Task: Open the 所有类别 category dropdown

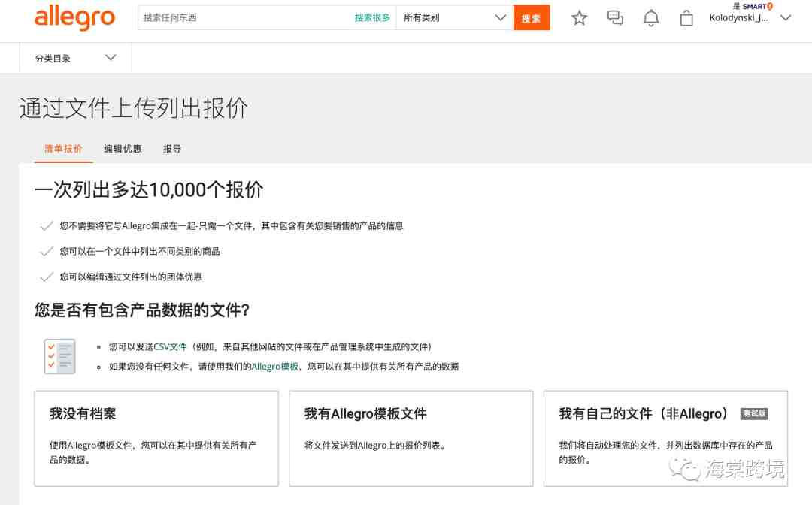Action: [455, 17]
